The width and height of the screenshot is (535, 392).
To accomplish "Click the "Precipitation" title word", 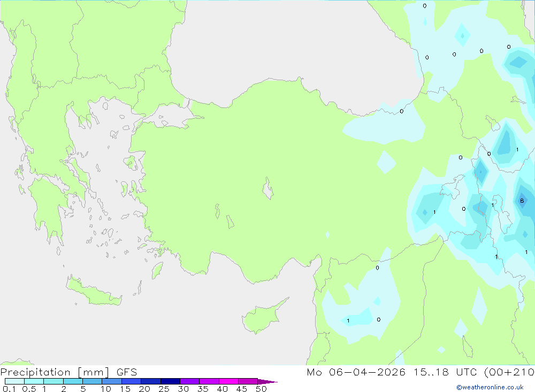I will pyautogui.click(x=35, y=372).
